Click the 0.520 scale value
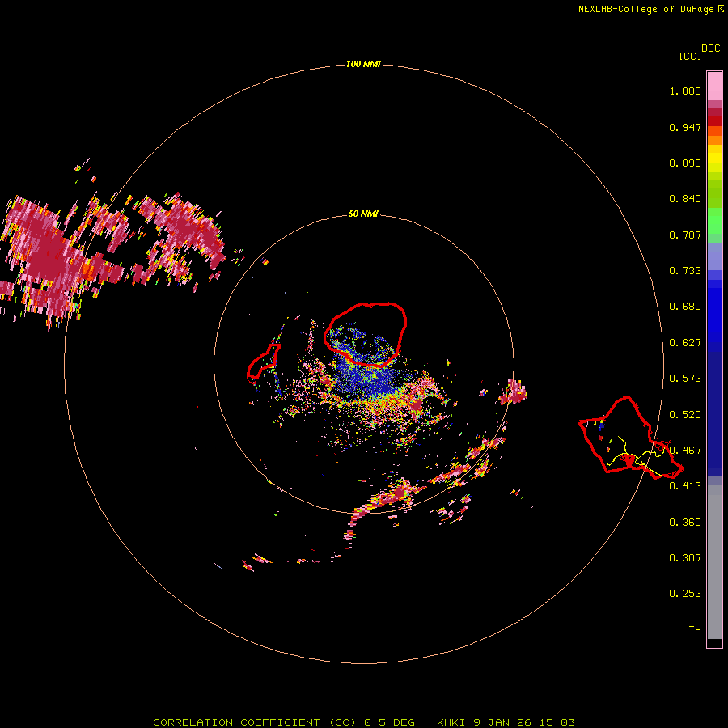This screenshot has height=728, width=728. (685, 415)
